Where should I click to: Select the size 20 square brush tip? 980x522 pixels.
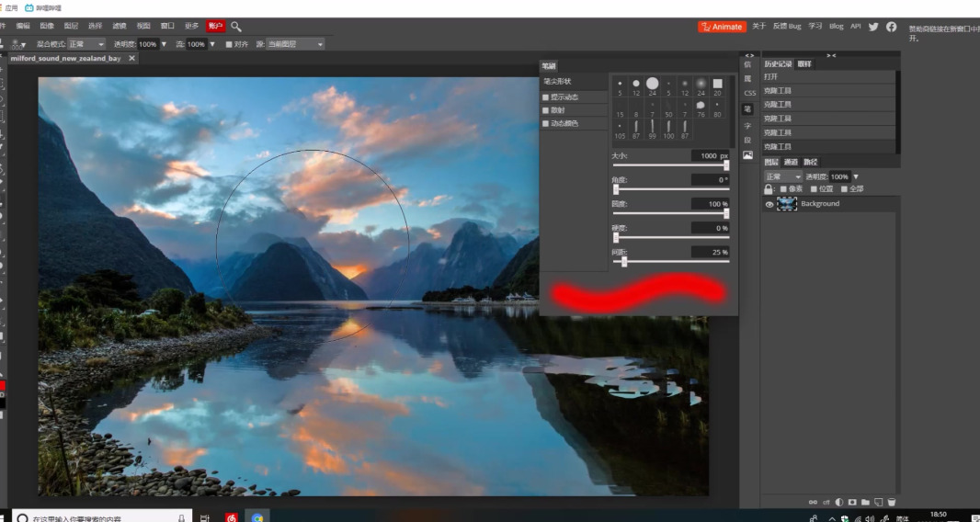717,86
